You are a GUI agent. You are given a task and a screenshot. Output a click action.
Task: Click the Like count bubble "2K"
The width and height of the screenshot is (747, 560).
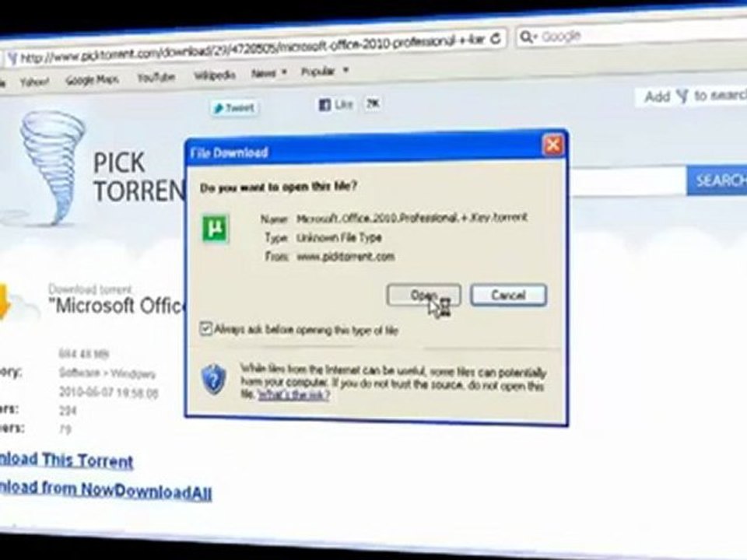click(373, 103)
